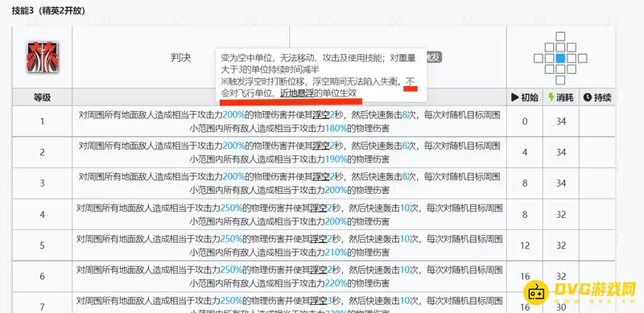Image resolution: width=644 pixels, height=313 pixels.
Task: Select level cell 3
Action: (43, 183)
